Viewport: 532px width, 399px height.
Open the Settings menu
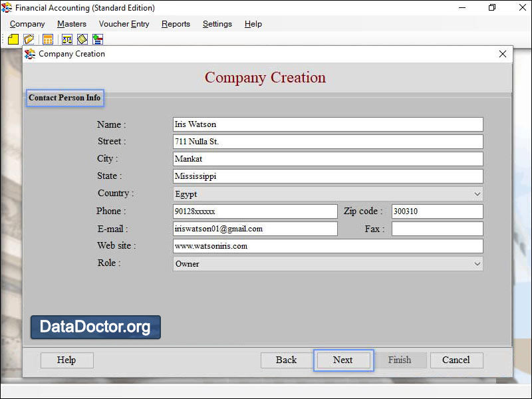coord(217,24)
